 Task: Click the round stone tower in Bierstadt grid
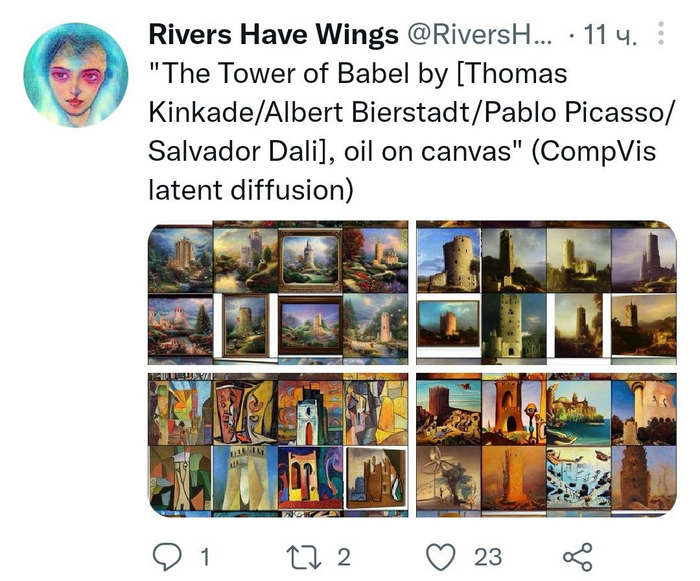point(449,261)
